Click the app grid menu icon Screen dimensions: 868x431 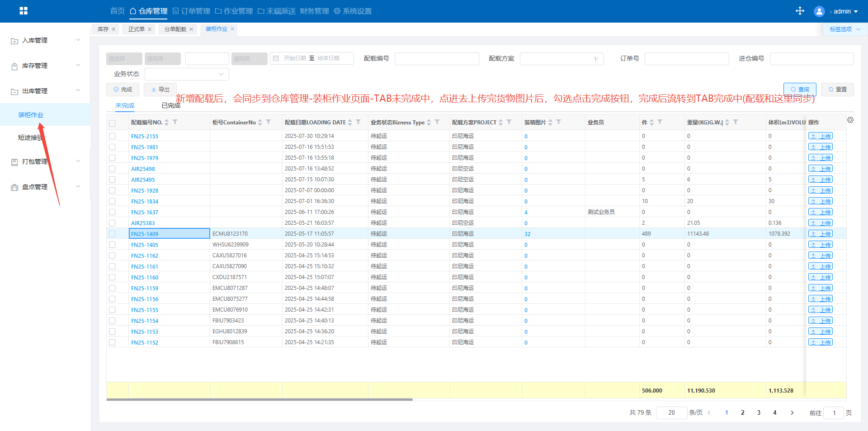[x=24, y=11]
